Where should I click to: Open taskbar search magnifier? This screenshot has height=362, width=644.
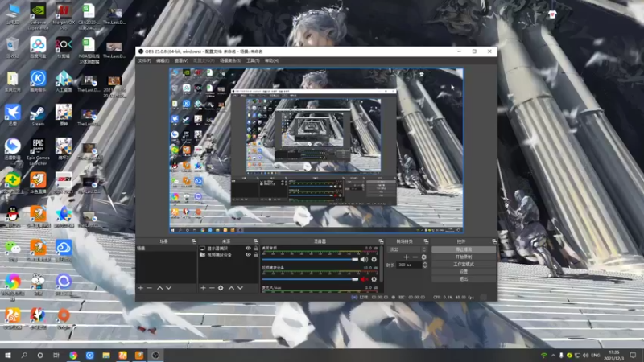coord(24,355)
